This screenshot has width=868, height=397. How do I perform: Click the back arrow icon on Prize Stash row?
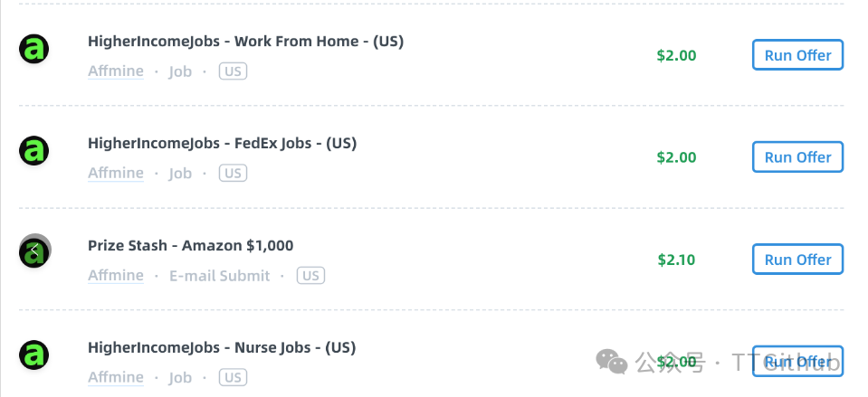[35, 250]
